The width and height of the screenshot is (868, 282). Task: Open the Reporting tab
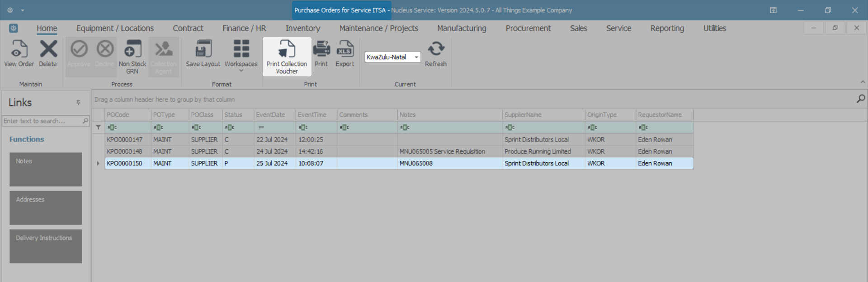(x=667, y=28)
